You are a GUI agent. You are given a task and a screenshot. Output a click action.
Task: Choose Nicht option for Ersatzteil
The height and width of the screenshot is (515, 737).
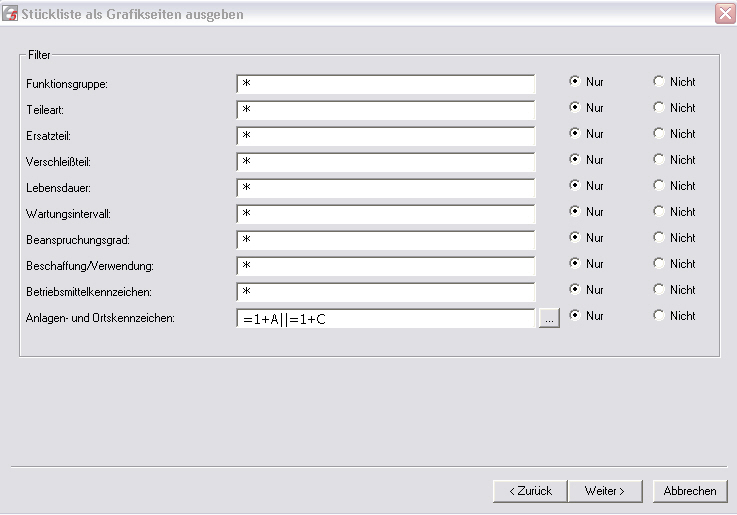(674, 134)
